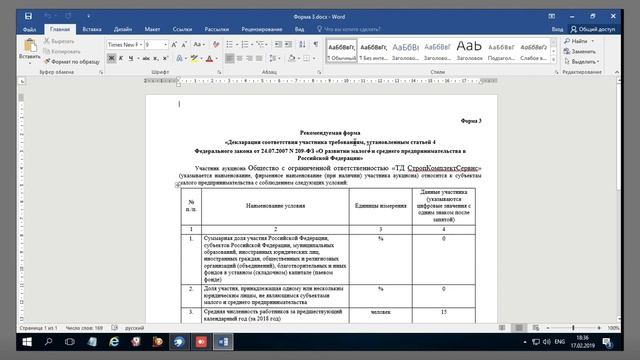Collapse the ribbon with the chevron

(617, 72)
